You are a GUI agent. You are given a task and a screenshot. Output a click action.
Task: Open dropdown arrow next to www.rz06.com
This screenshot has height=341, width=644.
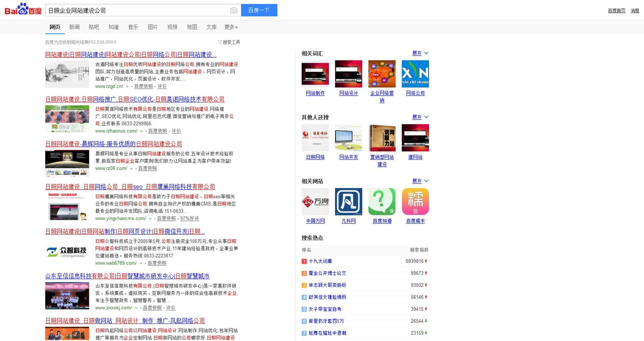point(131,168)
